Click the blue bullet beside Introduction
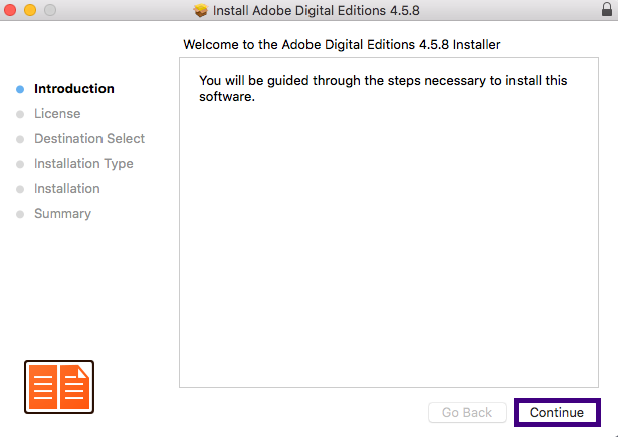This screenshot has width=618, height=437. [20, 89]
